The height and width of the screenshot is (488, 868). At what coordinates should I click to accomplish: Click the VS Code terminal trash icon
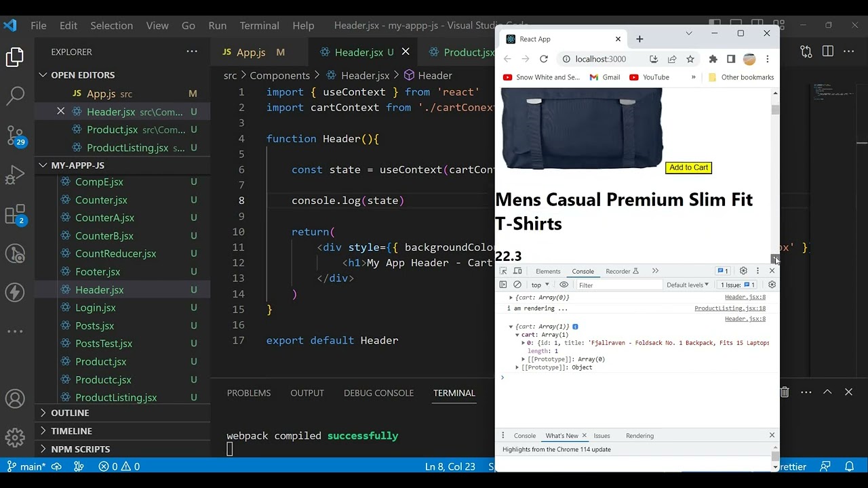[x=785, y=392]
